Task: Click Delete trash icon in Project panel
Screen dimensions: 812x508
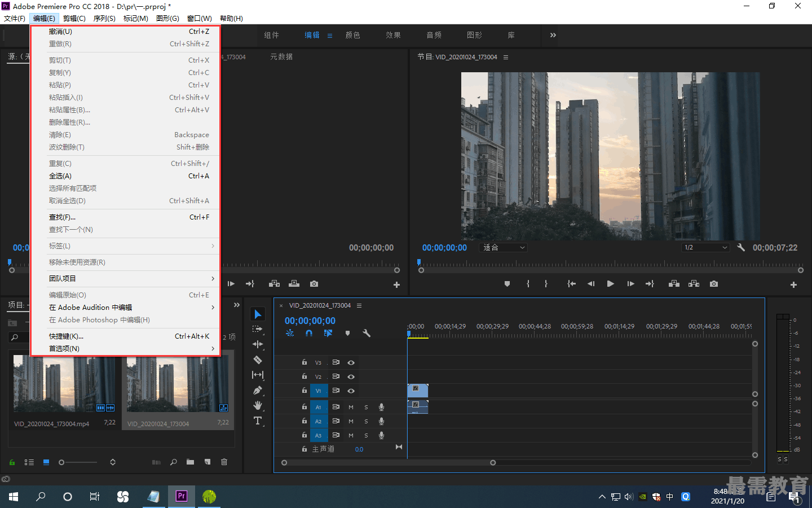Action: tap(224, 462)
